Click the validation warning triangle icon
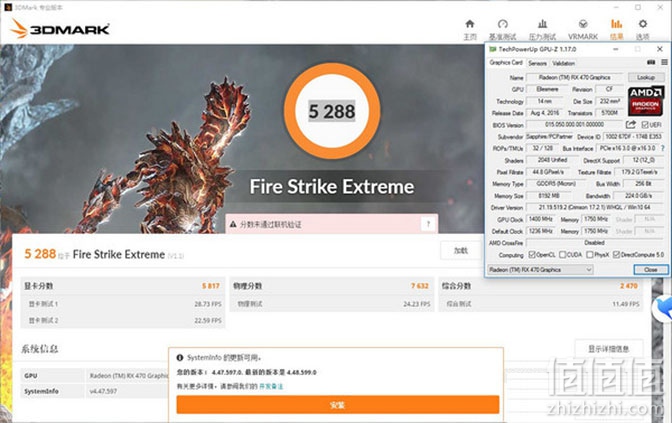The height and width of the screenshot is (423, 672). 233,224
